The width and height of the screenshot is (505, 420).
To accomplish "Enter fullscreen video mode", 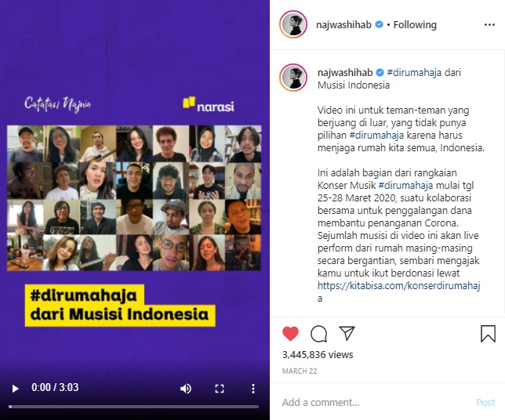I will click(x=220, y=389).
